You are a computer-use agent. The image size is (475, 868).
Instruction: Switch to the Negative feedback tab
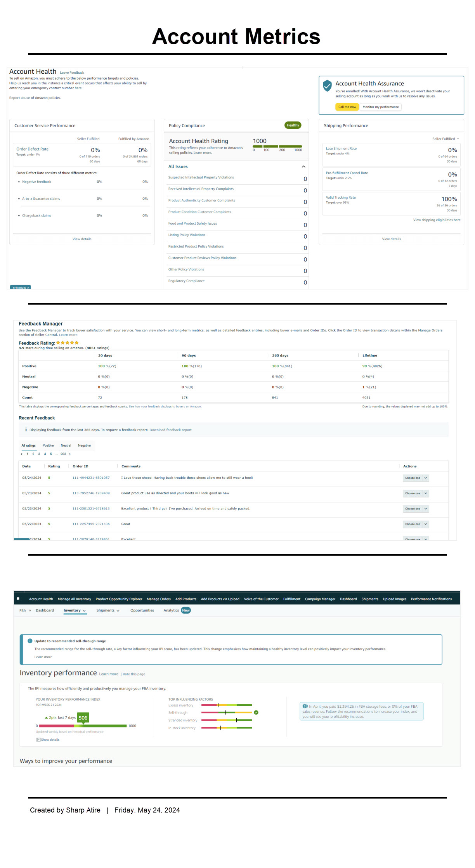point(84,445)
